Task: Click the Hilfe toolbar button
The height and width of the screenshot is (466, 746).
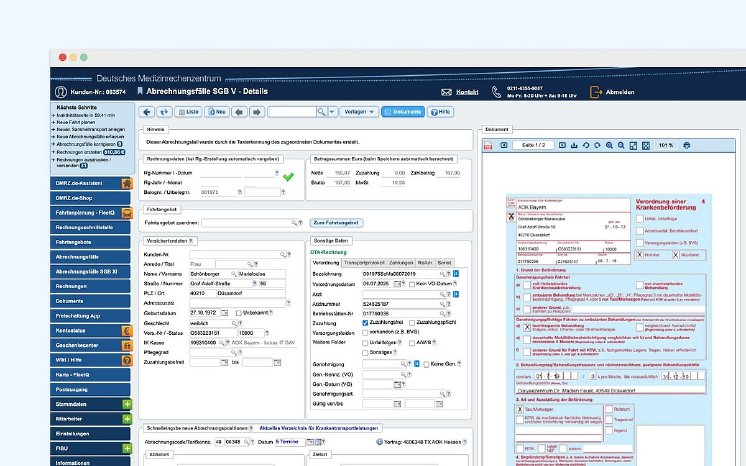Action: coord(441,112)
